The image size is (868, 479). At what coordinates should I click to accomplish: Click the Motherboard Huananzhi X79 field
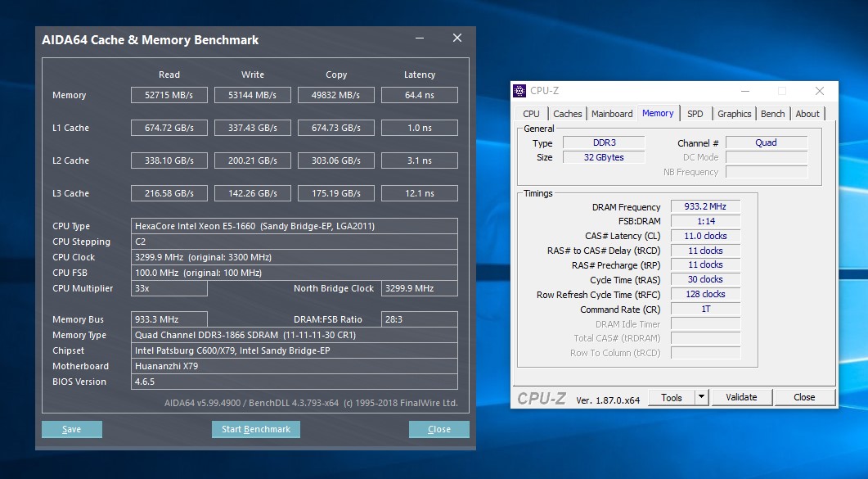(x=295, y=365)
